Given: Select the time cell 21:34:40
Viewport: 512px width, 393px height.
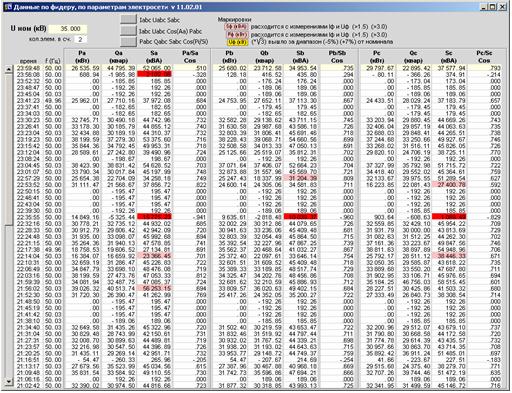Looking at the screenshot, I should pos(28,328).
